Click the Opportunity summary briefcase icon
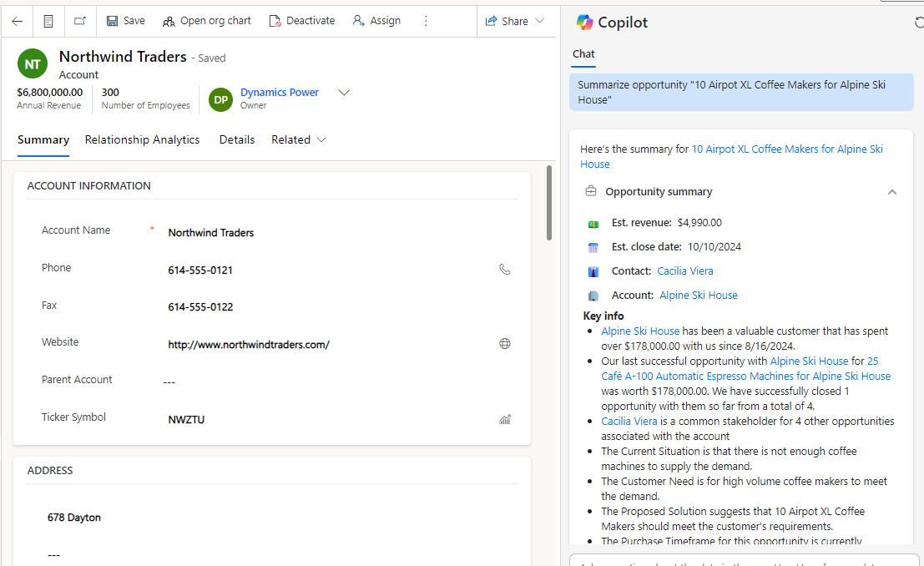 (590, 191)
